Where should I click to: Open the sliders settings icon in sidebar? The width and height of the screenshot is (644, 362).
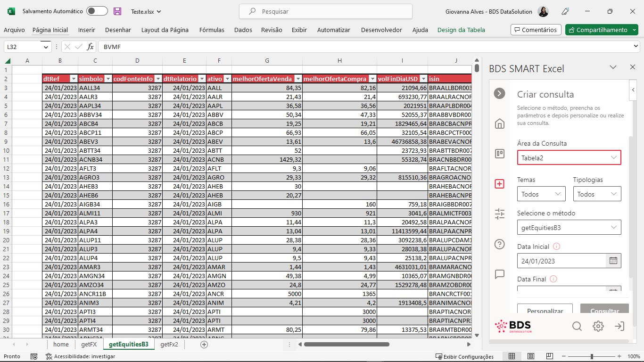[500, 214]
